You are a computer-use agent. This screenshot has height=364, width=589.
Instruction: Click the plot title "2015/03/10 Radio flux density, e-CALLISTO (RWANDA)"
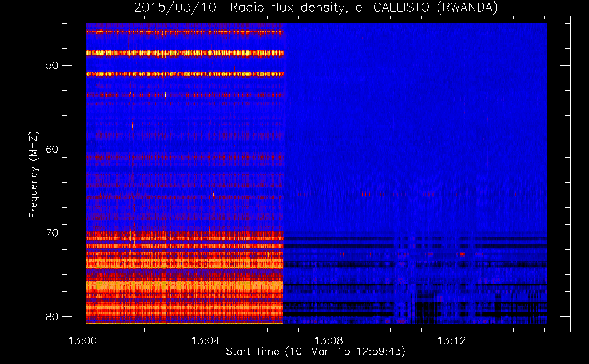pyautogui.click(x=316, y=8)
